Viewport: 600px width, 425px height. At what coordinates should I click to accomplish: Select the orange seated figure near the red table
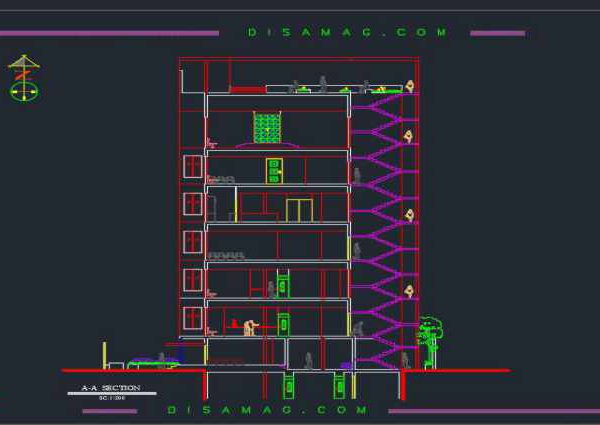(250, 326)
